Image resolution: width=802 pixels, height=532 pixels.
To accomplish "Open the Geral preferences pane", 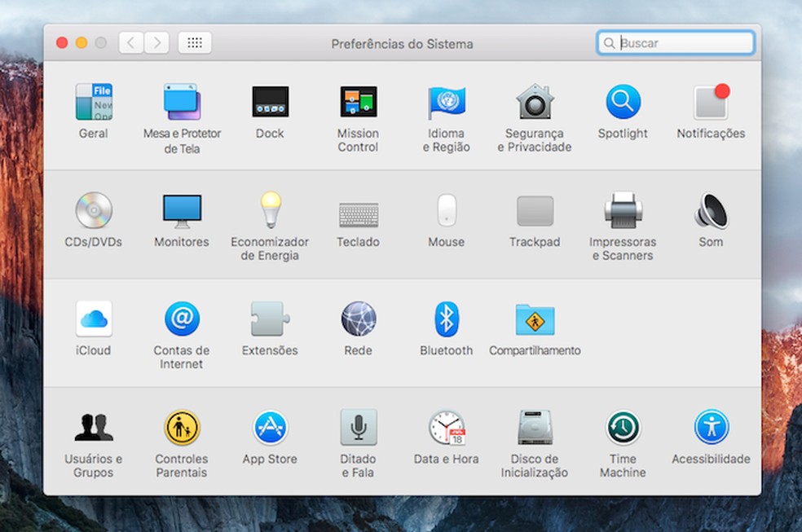I will [94, 103].
